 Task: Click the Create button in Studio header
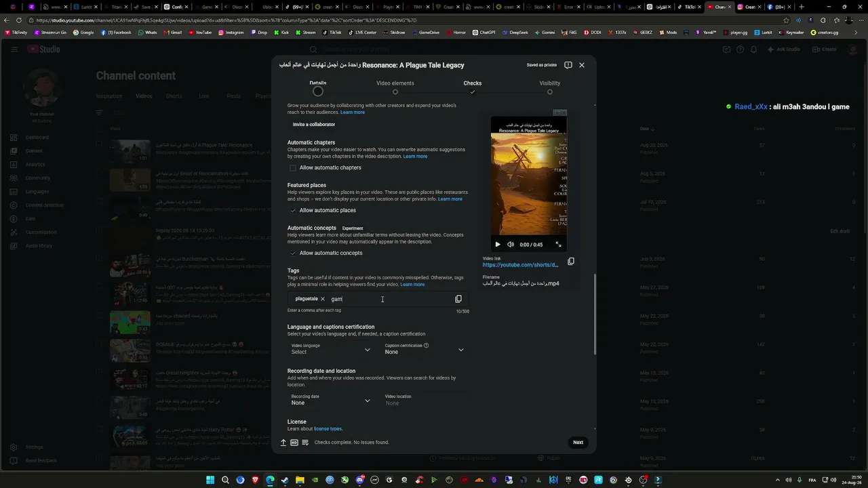coord(825,49)
